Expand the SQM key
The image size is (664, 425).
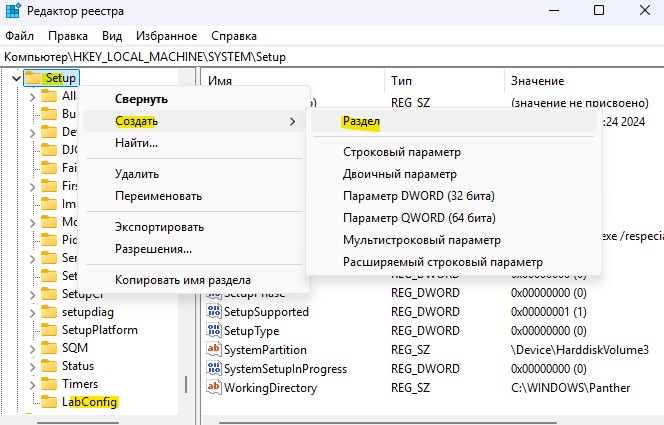point(32,349)
